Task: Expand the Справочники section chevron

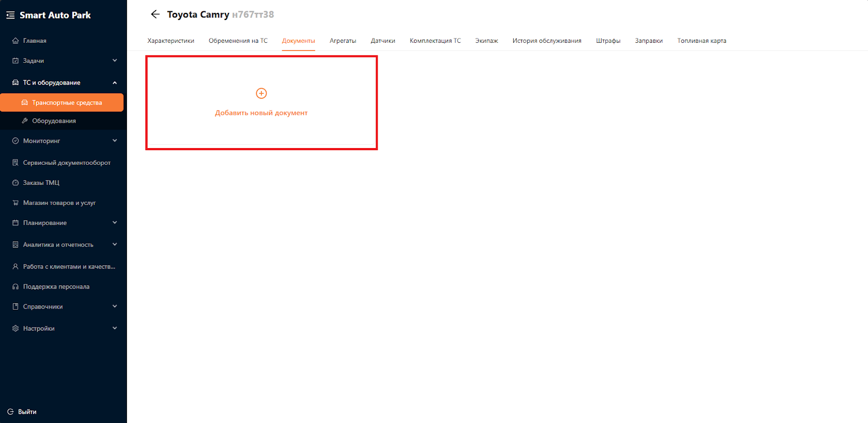Action: click(x=114, y=306)
